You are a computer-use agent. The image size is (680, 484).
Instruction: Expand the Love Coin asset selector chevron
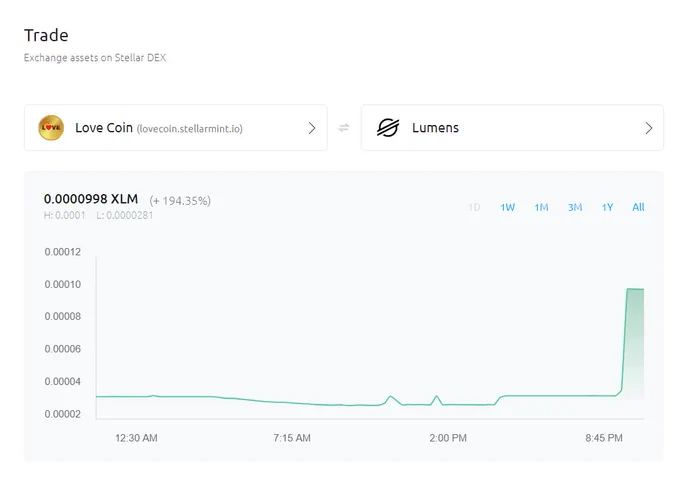coord(312,128)
